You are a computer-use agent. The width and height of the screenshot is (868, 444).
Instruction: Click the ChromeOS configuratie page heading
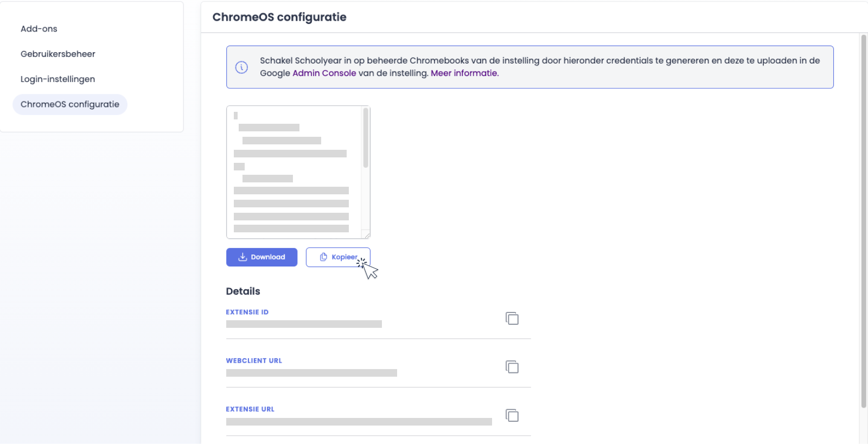coord(279,17)
